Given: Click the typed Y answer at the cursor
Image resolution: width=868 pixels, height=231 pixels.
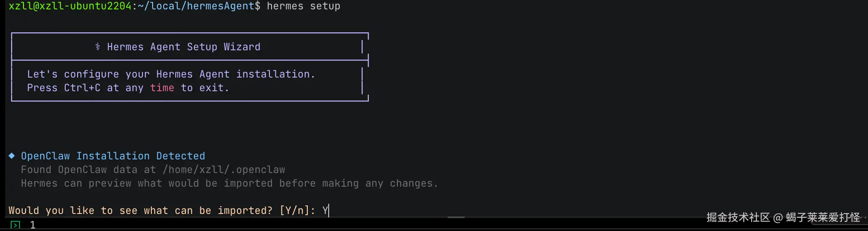Looking at the screenshot, I should click(325, 211).
